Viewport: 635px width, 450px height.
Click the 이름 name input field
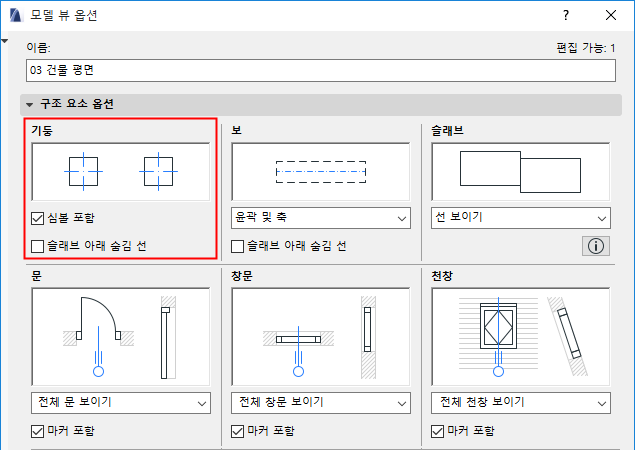point(320,71)
